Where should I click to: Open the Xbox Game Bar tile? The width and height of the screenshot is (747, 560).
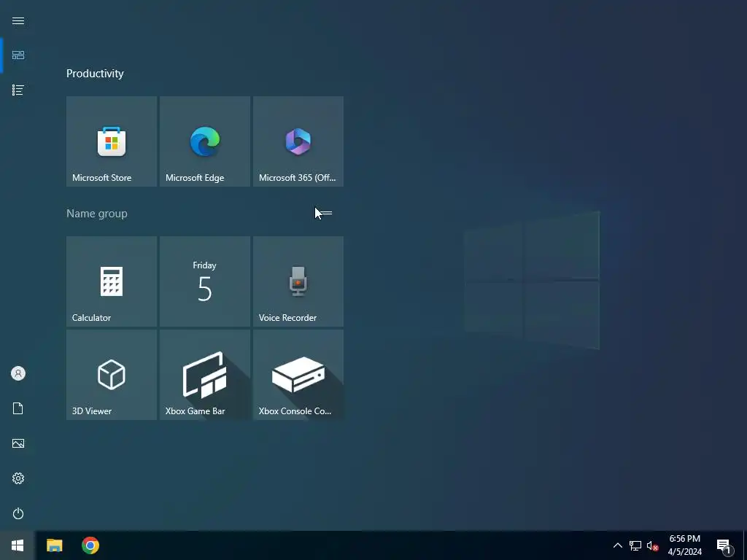tap(205, 375)
